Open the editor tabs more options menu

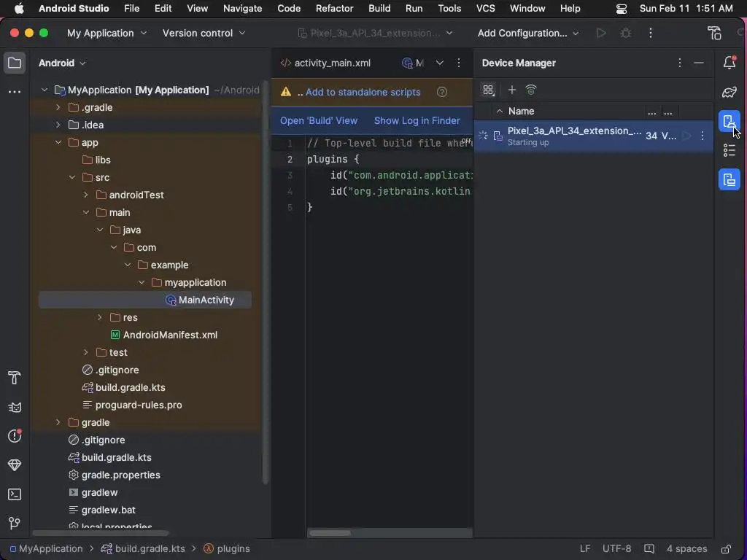[459, 63]
